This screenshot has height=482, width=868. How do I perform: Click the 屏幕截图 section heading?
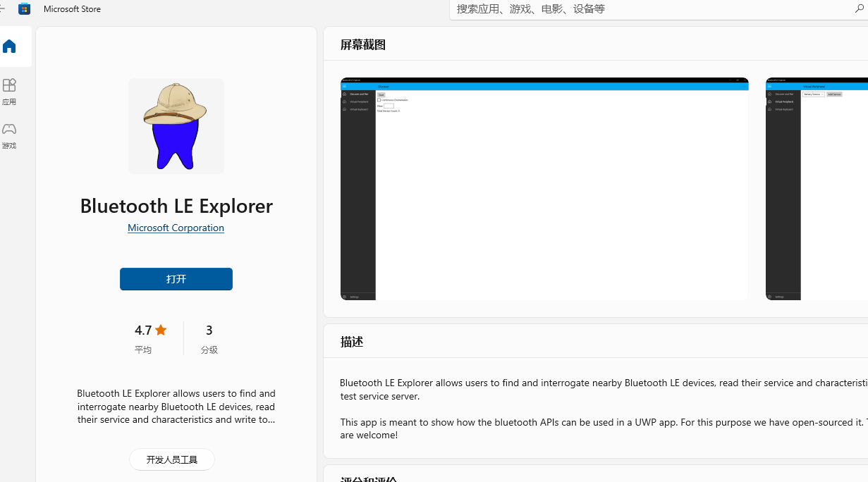point(362,44)
